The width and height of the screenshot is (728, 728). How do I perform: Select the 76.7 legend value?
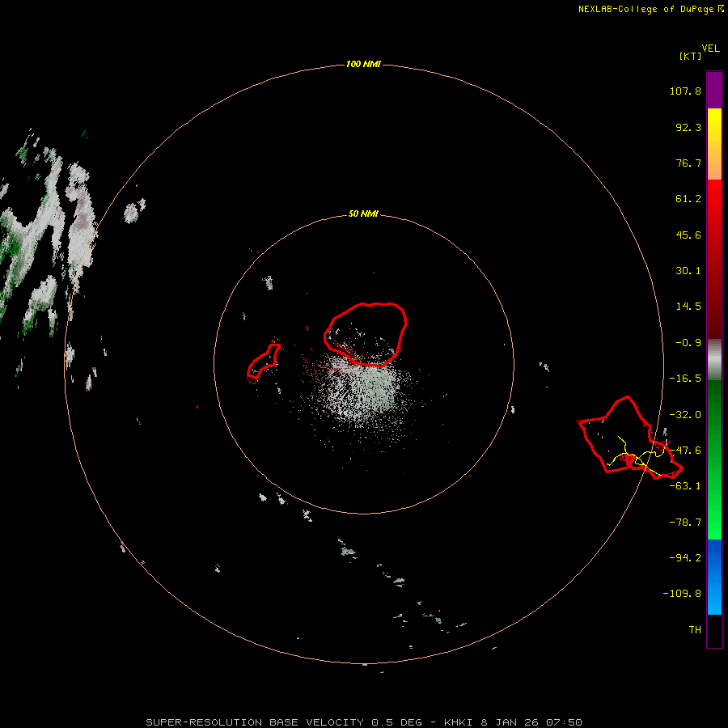pos(688,163)
